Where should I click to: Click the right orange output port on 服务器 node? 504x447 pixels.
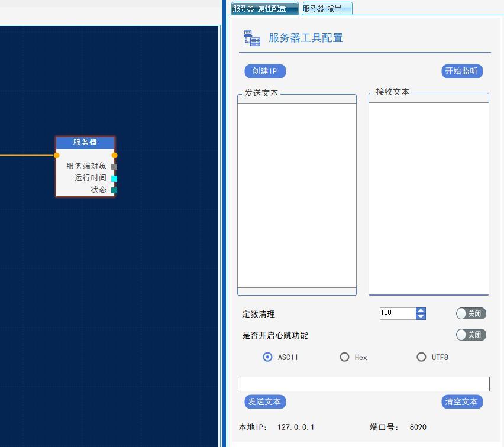coord(115,156)
